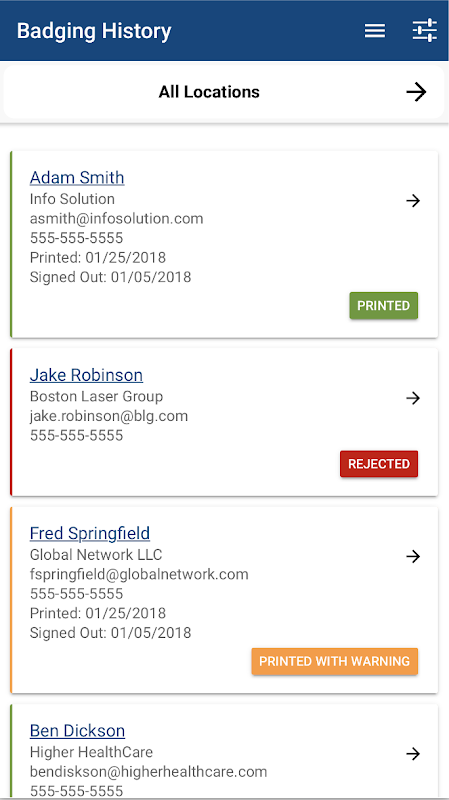Click the PRINTED WITH WARNING button
Viewport: 449px width, 800px height.
tap(335, 661)
